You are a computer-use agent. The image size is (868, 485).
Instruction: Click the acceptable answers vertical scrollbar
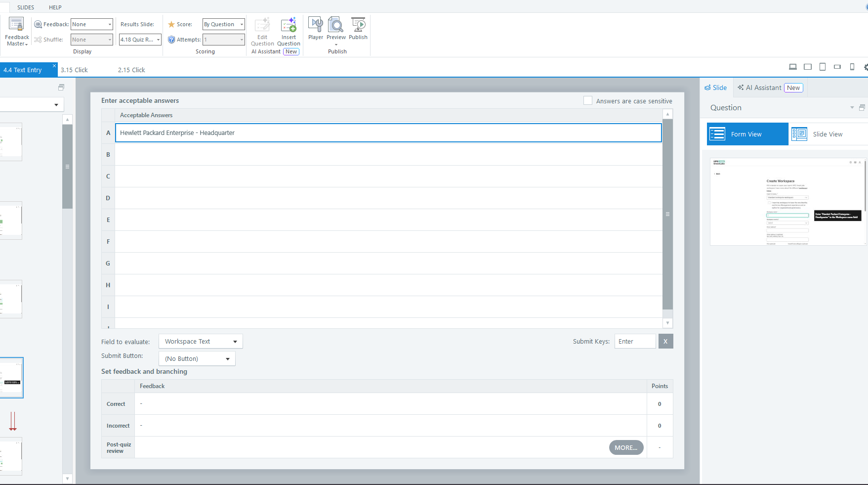(667, 215)
